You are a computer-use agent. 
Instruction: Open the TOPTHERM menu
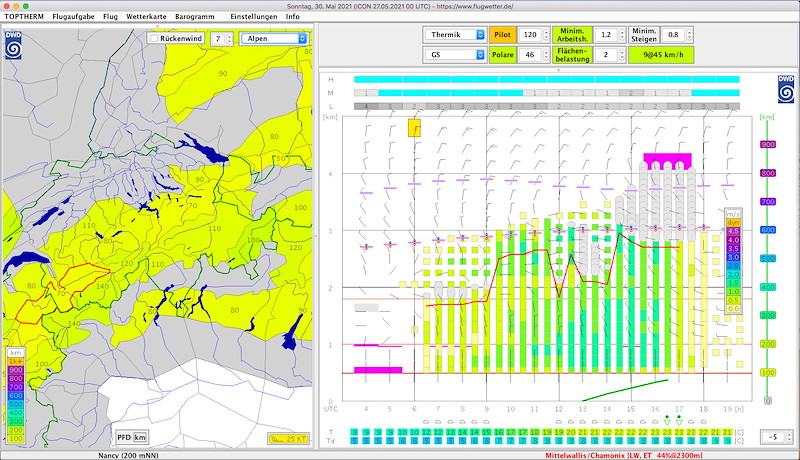(24, 16)
